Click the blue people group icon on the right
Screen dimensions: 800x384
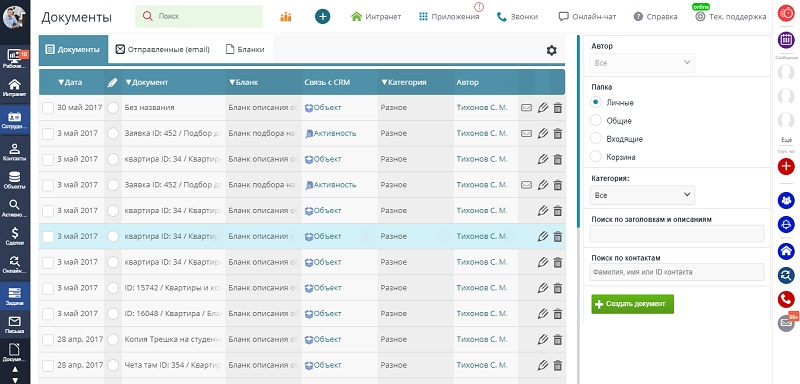pyautogui.click(x=786, y=200)
